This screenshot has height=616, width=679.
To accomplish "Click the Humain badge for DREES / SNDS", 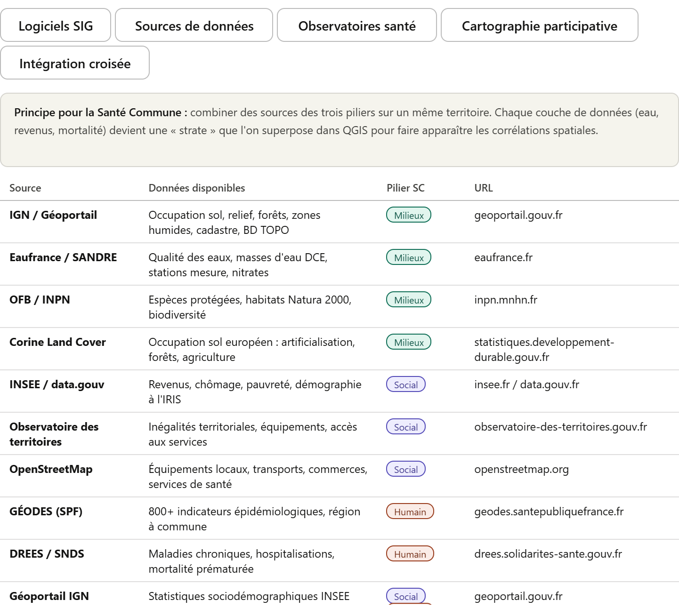I will [410, 554].
